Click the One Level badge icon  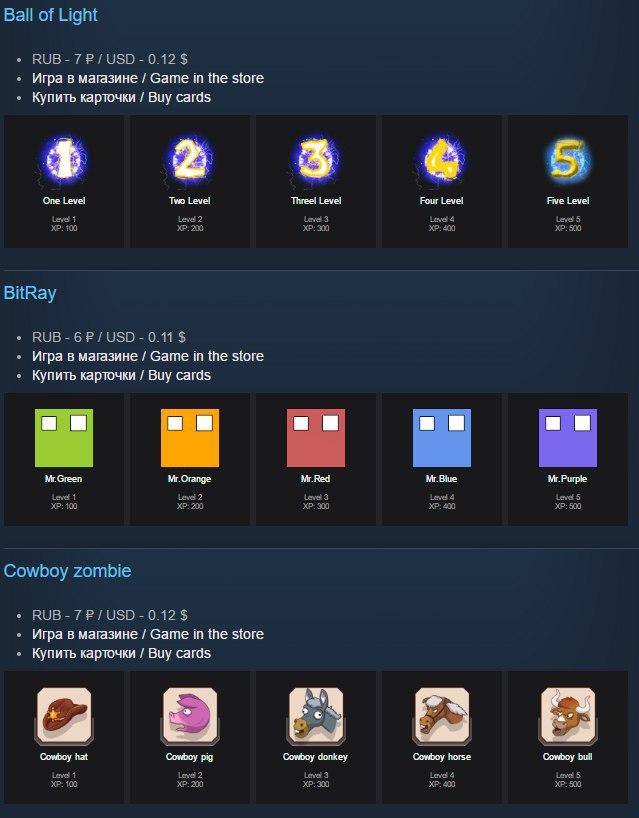(x=64, y=160)
